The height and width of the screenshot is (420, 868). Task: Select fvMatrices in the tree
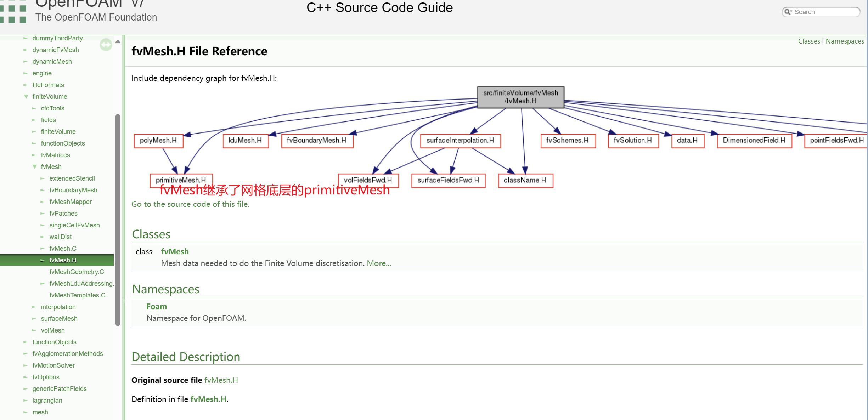click(55, 155)
